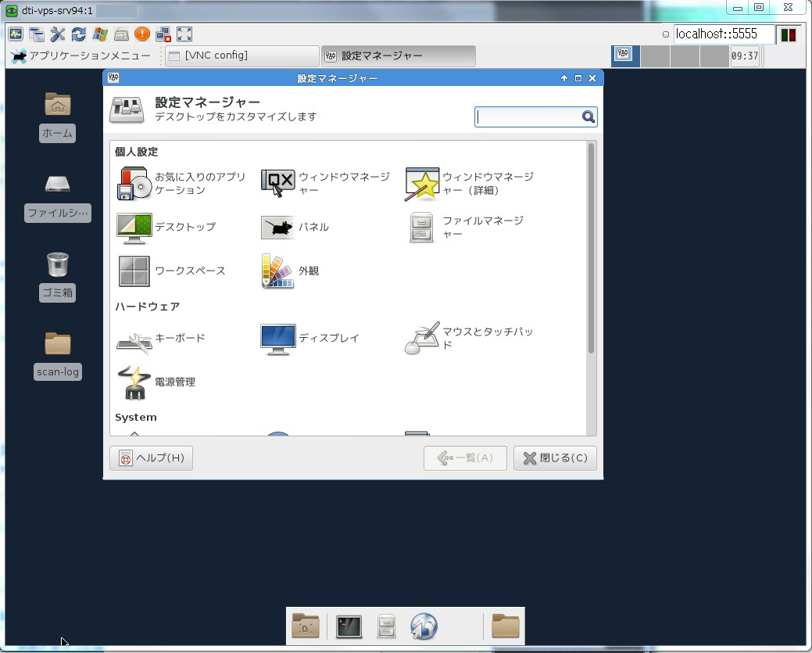The height and width of the screenshot is (653, 812).
Task: Open ワークスペース (Workspaces) settings
Action: [134, 271]
